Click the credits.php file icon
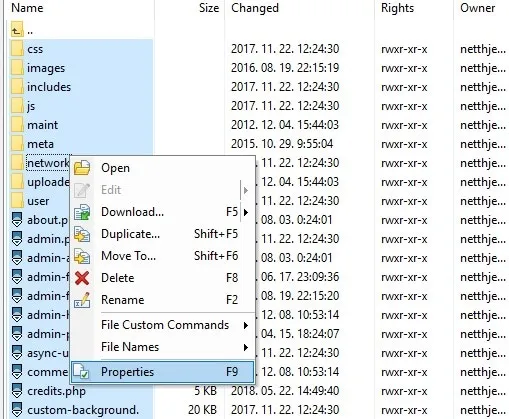509x419 pixels. (x=17, y=391)
